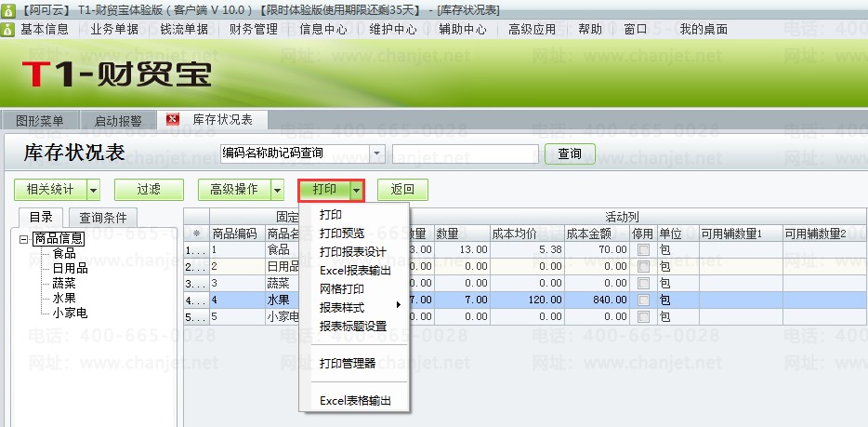
Task: Click the 查询 button
Action: 571,153
